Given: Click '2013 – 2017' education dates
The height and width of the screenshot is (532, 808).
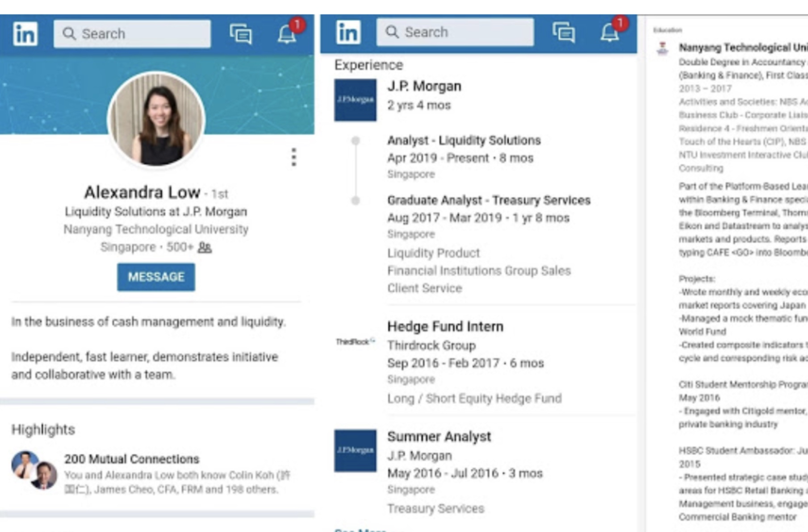Looking at the screenshot, I should tap(705, 88).
